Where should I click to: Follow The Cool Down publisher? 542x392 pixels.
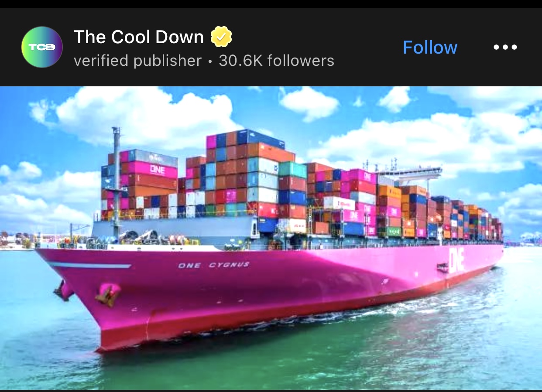[430, 47]
